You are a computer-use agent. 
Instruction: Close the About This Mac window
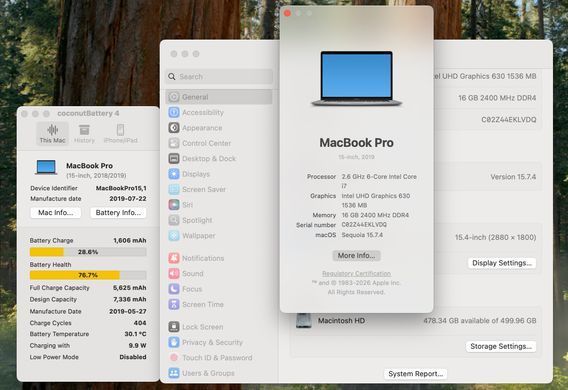tap(287, 13)
